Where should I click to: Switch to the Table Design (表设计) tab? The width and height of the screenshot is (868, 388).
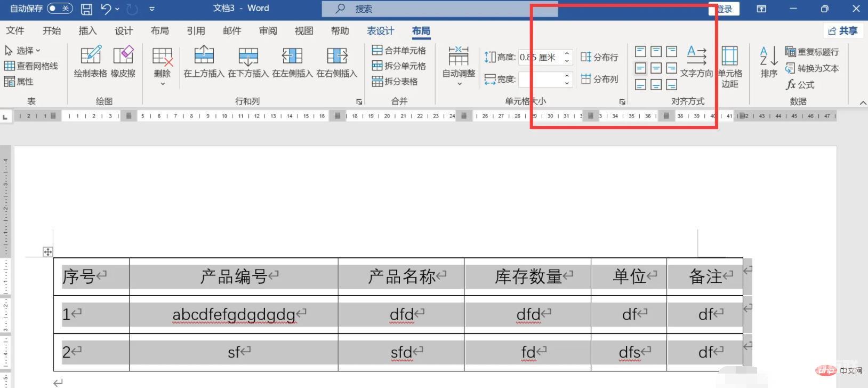click(x=380, y=31)
